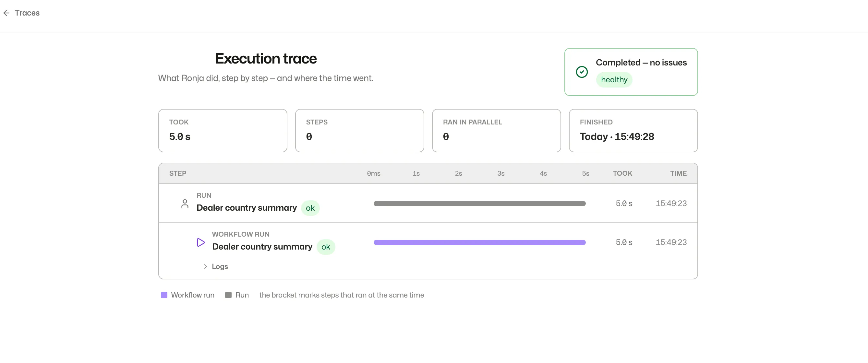
Task: Click the healthy status badge
Action: [614, 80]
